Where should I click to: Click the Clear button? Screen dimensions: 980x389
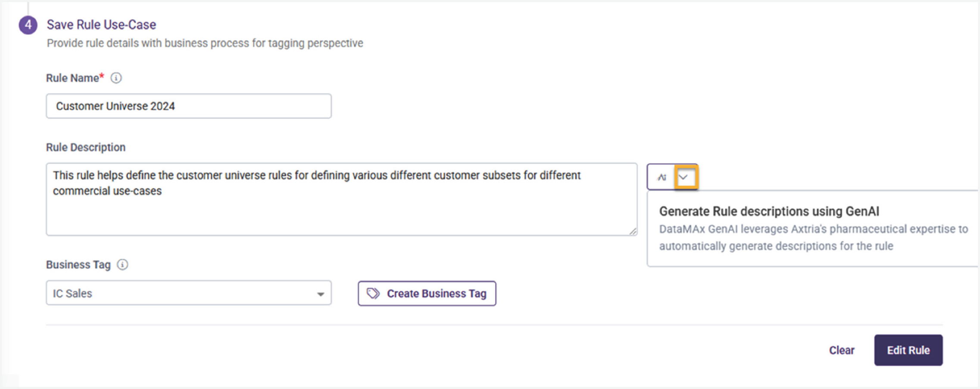coord(841,350)
